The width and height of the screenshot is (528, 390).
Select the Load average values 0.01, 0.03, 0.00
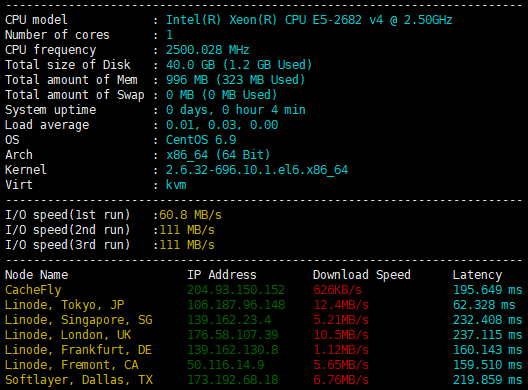[222, 125]
